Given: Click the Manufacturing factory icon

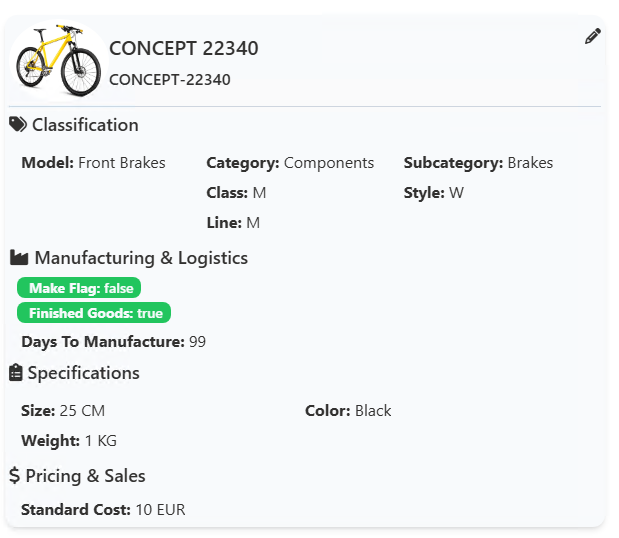Looking at the screenshot, I should (x=19, y=258).
